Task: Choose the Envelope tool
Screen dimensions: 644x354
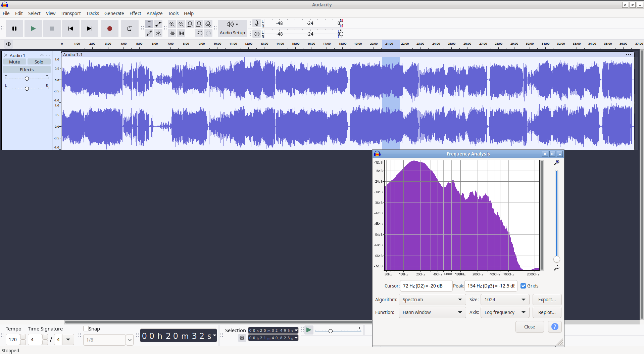Action: coord(158,24)
